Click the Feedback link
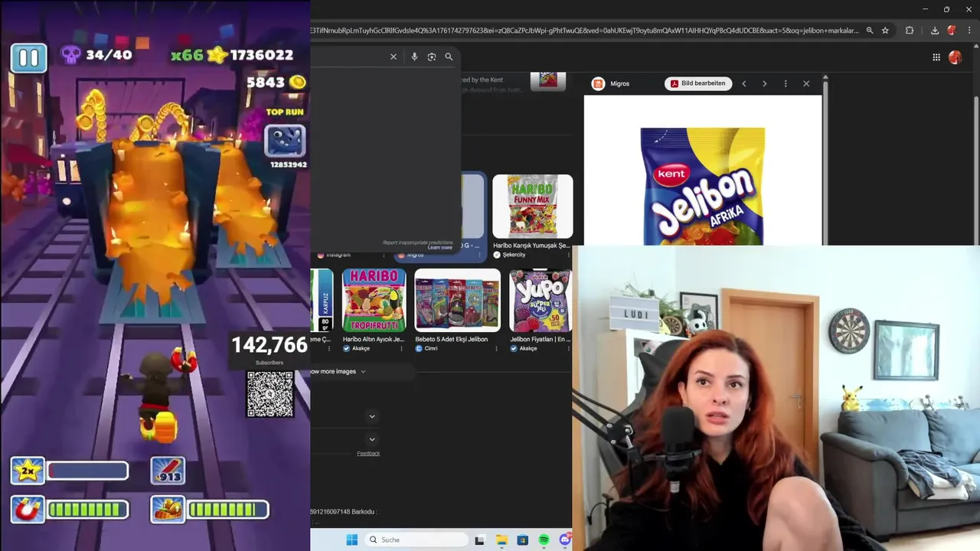The image size is (980, 551). [368, 454]
